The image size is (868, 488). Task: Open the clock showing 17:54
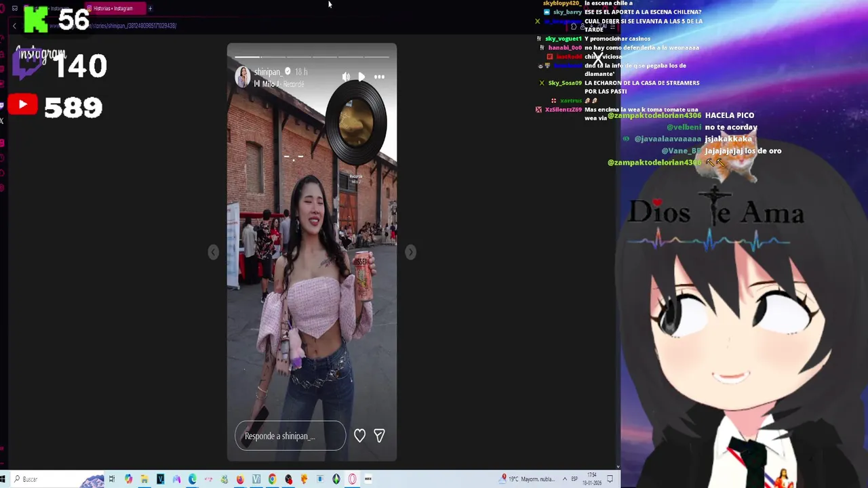click(x=592, y=479)
